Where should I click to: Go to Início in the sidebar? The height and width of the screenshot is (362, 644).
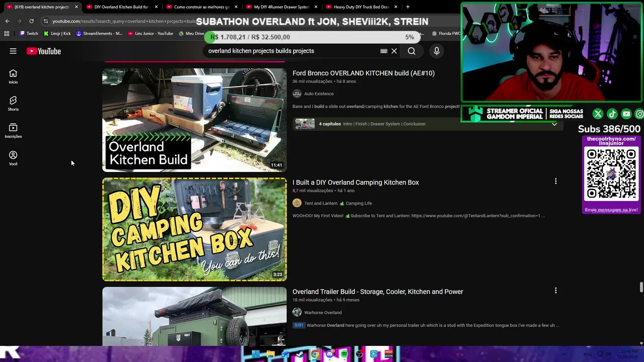13,76
